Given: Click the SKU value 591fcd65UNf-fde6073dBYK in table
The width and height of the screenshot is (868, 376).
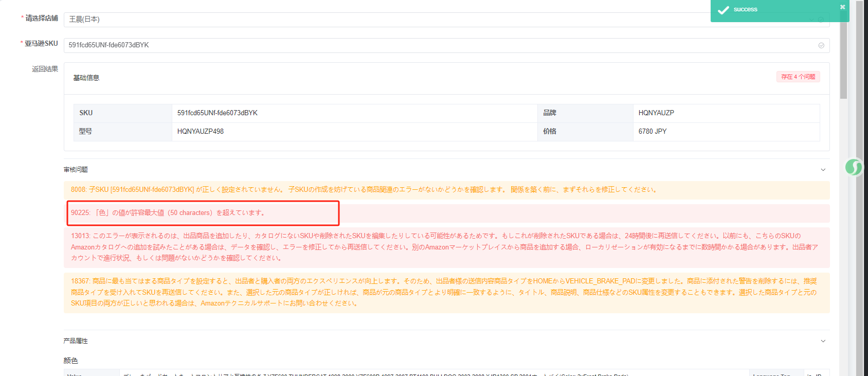Looking at the screenshot, I should click(x=218, y=113).
